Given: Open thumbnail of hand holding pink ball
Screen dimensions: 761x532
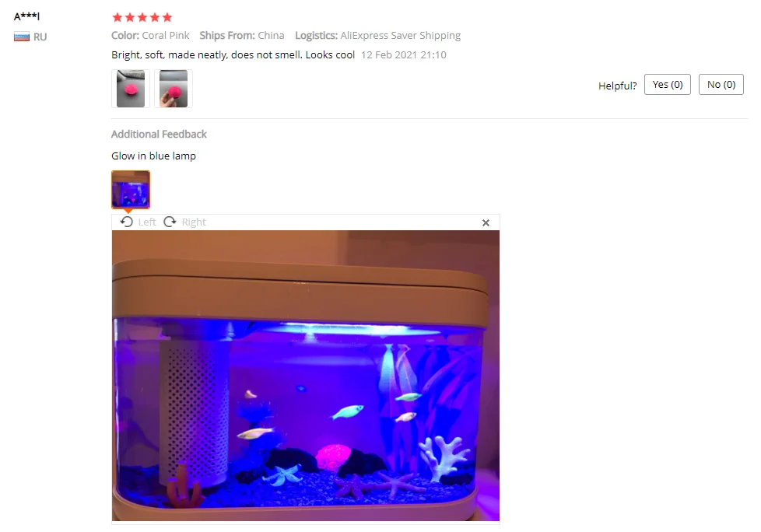Looking at the screenshot, I should pos(174,88).
